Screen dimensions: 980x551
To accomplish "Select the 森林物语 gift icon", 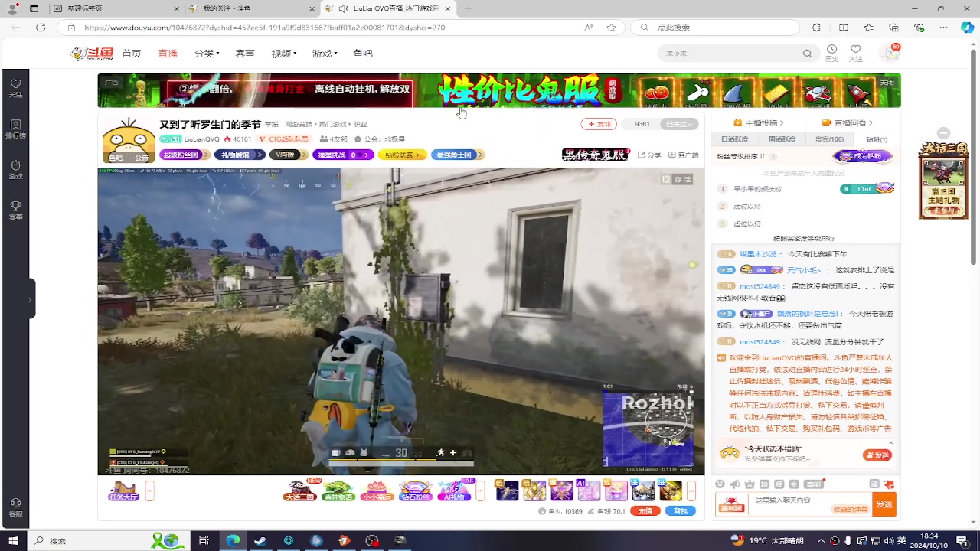I will click(338, 491).
